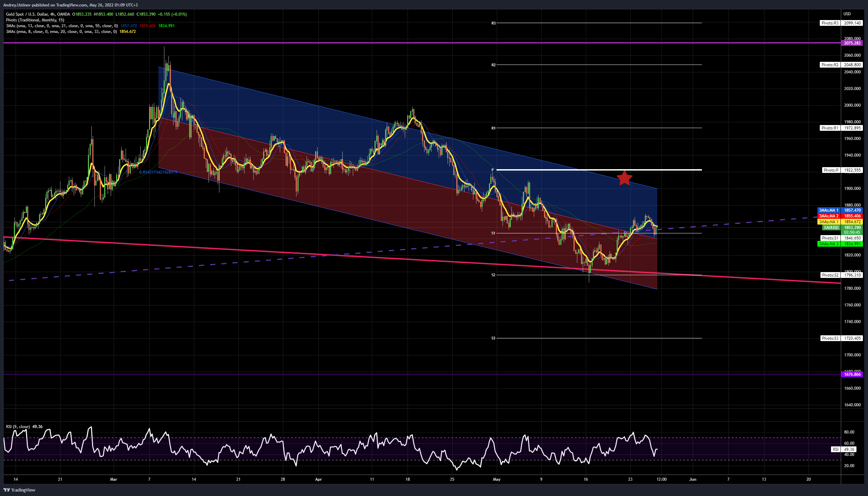Click the Pivots (Traditional, Monthly, 15) legend

[x=35, y=20]
